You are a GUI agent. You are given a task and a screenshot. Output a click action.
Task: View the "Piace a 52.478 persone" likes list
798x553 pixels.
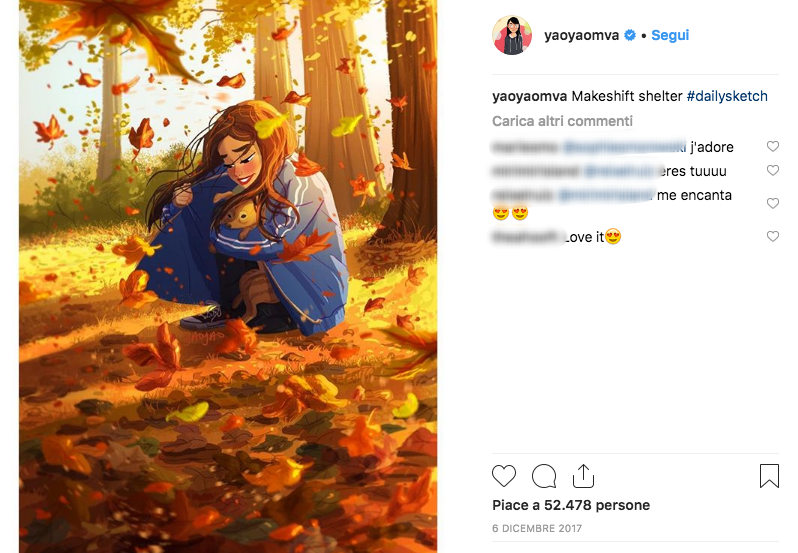pos(571,505)
